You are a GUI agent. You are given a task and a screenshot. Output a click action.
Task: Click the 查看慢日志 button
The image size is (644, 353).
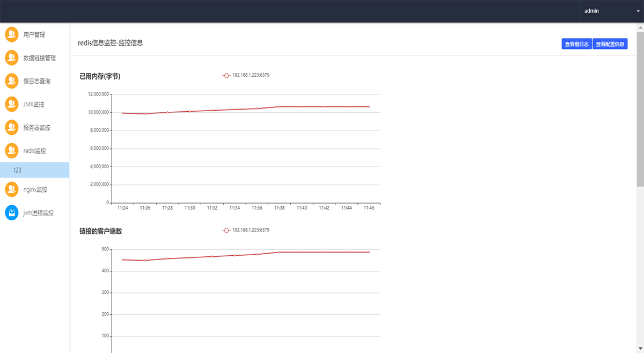[x=576, y=44]
